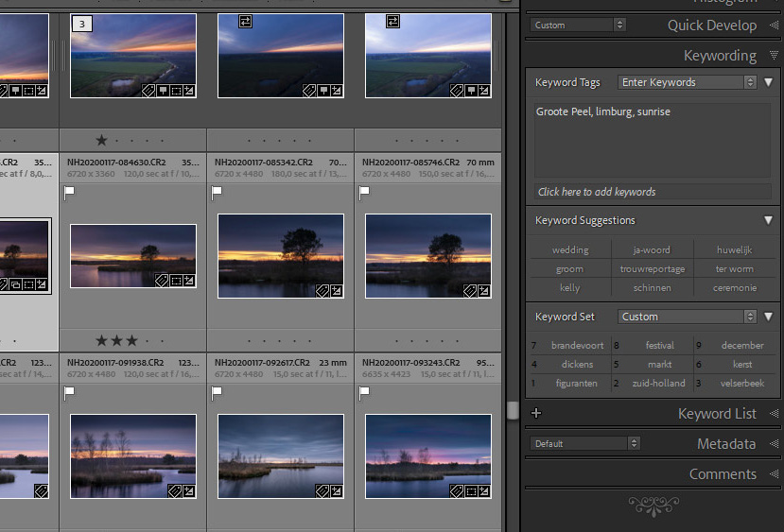This screenshot has height=532, width=784.
Task: Collapse the Keyword Tags section triangle
Action: pos(769,82)
